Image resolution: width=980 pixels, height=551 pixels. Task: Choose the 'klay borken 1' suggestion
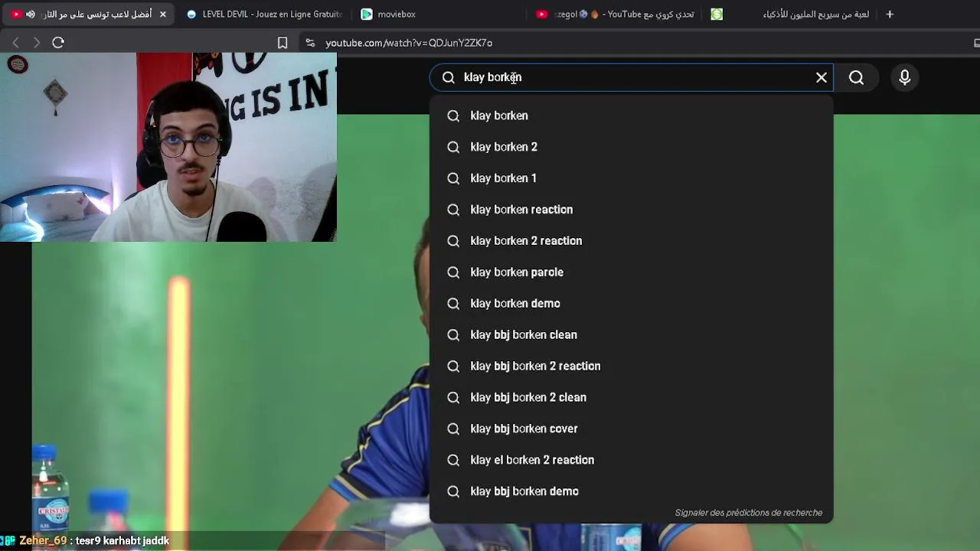tap(632, 178)
